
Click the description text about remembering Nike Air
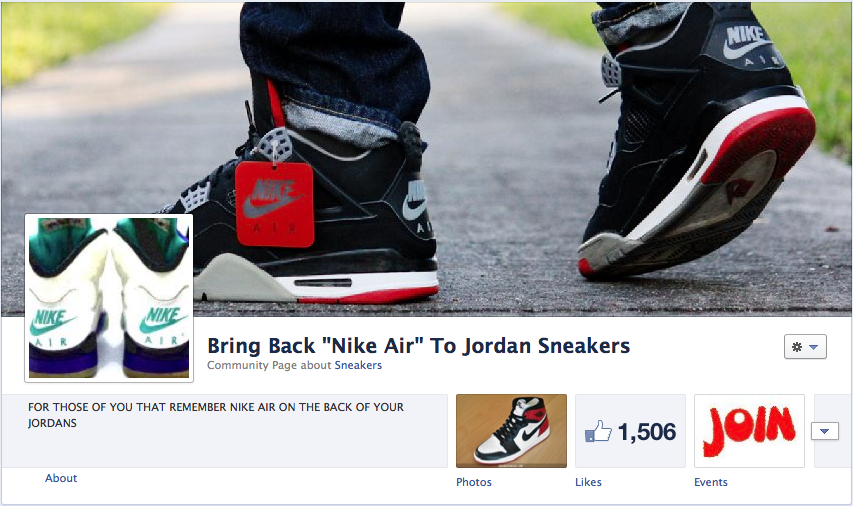(x=216, y=415)
